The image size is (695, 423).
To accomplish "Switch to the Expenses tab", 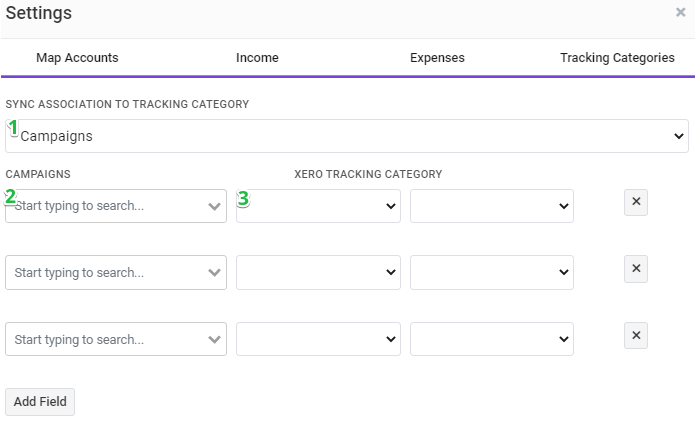I will tap(437, 58).
